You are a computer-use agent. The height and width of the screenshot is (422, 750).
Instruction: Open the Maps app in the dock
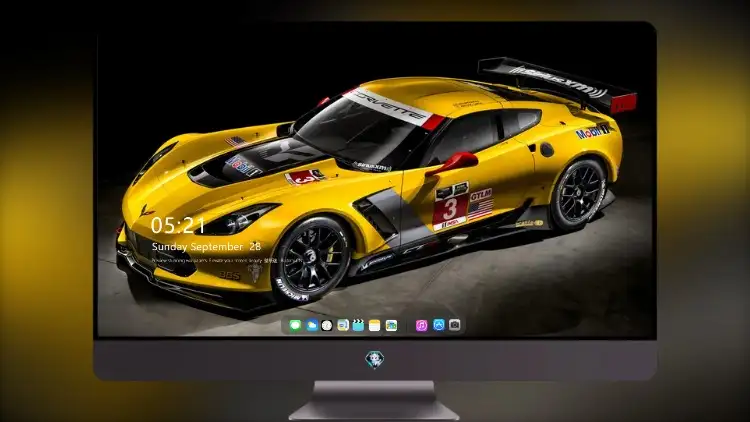pos(391,325)
